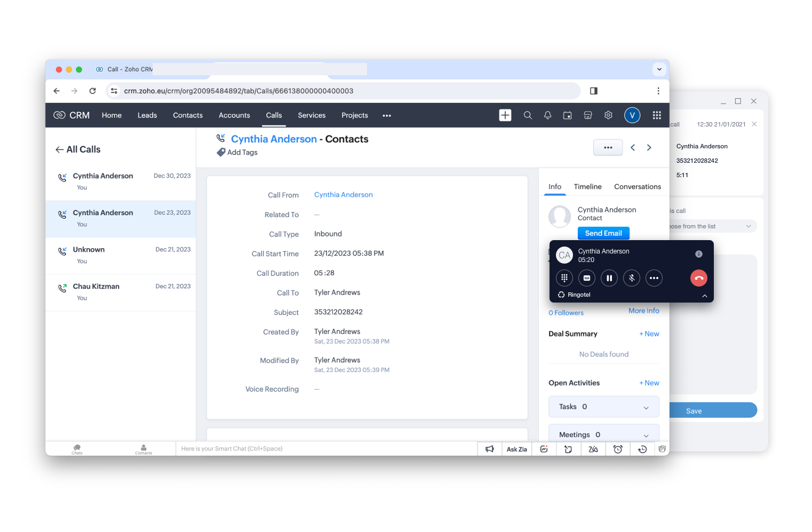Expand the Meetings section dropdown

coord(646,435)
